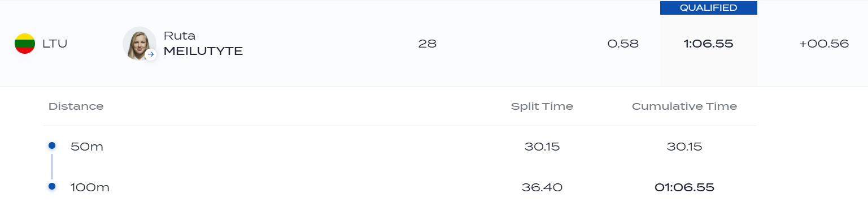Open Ruta MEILUTYTE profile name link
868x206 pixels.
(x=203, y=44)
